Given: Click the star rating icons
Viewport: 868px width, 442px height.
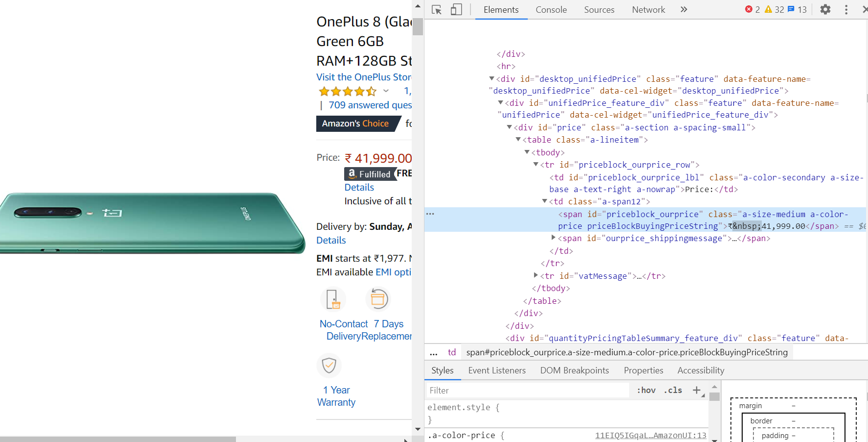Looking at the screenshot, I should [x=348, y=91].
